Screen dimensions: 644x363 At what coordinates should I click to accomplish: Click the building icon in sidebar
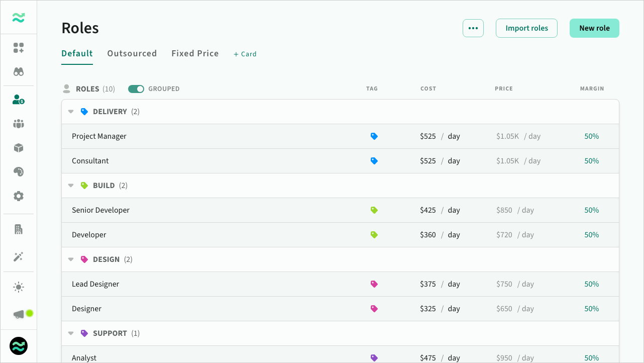[19, 229]
